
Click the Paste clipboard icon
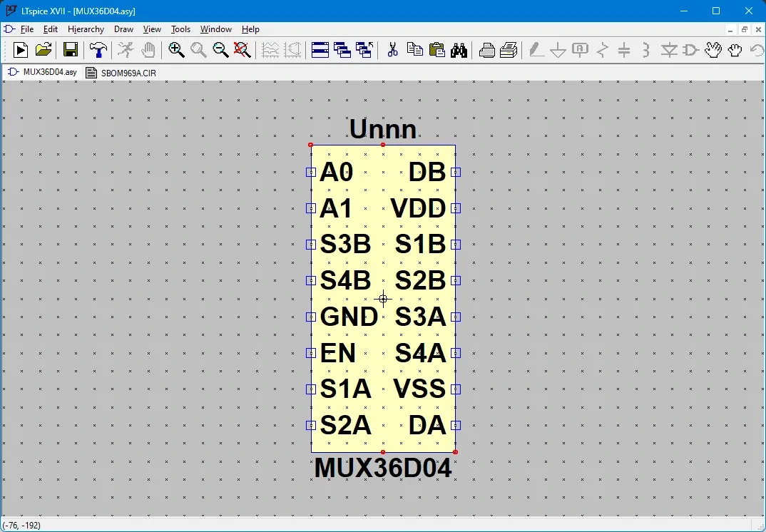point(436,50)
